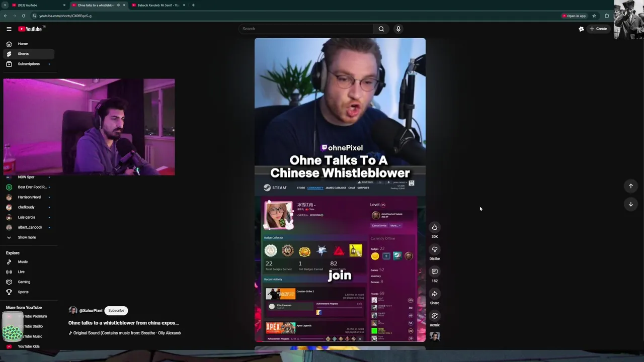Click the badge icon beside Create
Screen dimensions: 644x362
(x=581, y=29)
